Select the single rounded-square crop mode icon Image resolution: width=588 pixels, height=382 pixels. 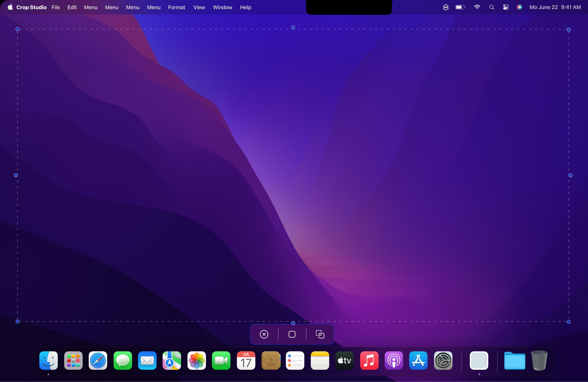[x=292, y=334]
